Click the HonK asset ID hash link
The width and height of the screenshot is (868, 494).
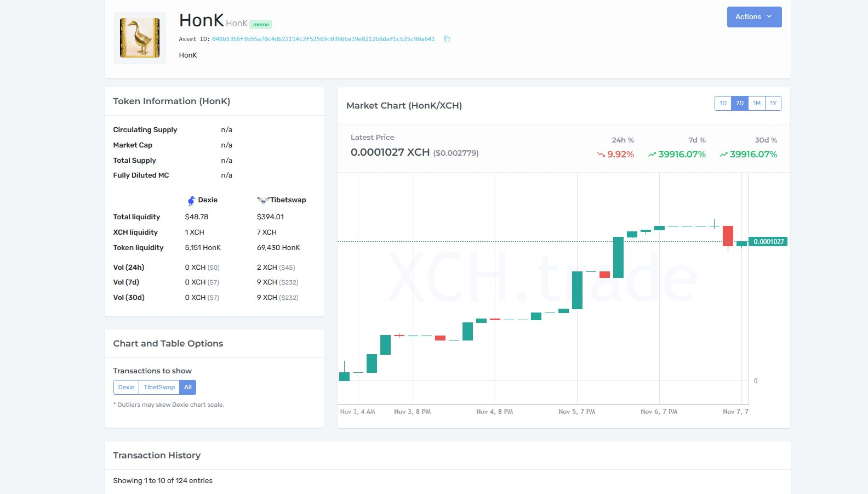323,39
